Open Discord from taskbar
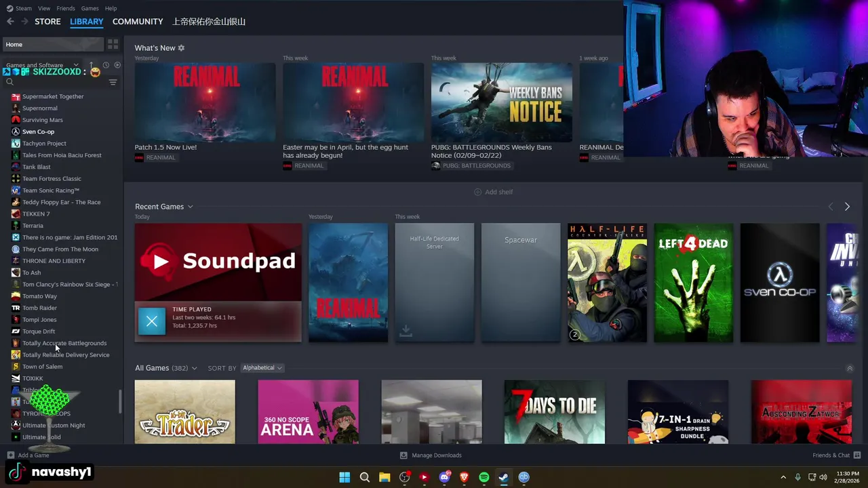 pyautogui.click(x=444, y=477)
